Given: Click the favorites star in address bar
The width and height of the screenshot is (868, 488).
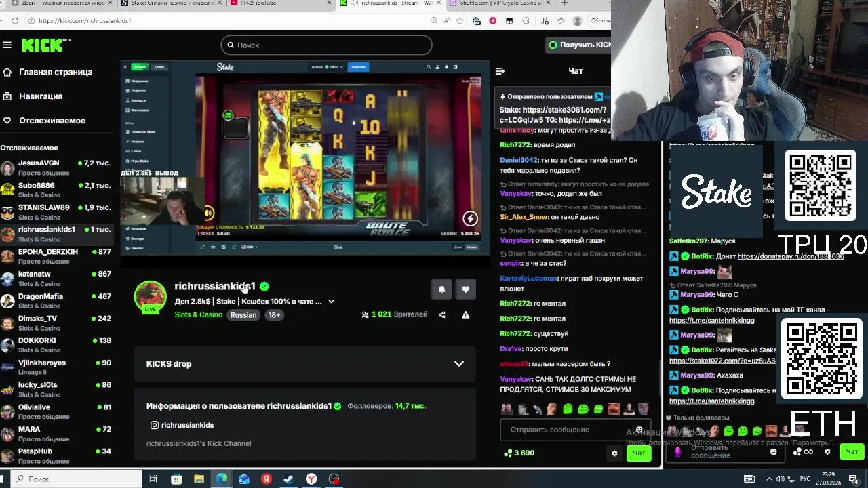Looking at the screenshot, I should (460, 21).
